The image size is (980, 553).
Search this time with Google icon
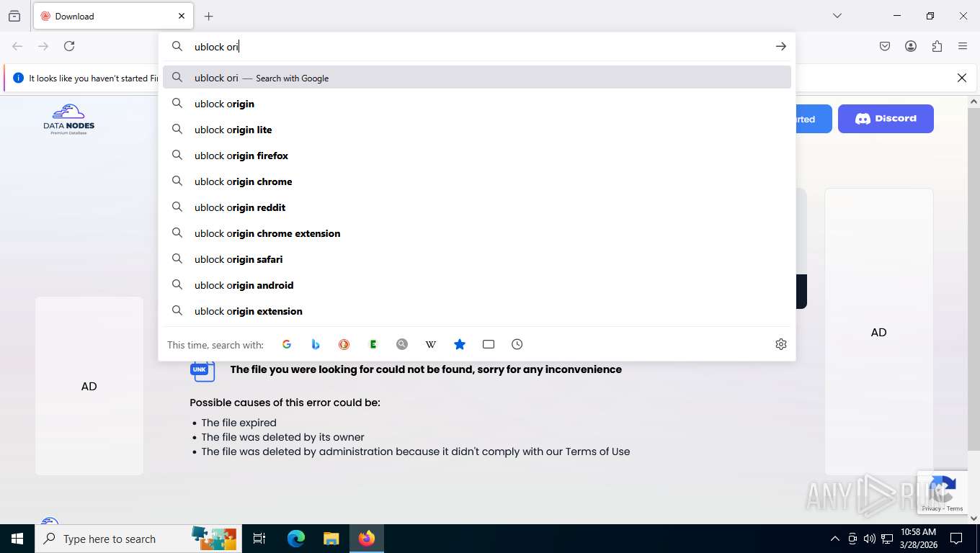(x=287, y=344)
